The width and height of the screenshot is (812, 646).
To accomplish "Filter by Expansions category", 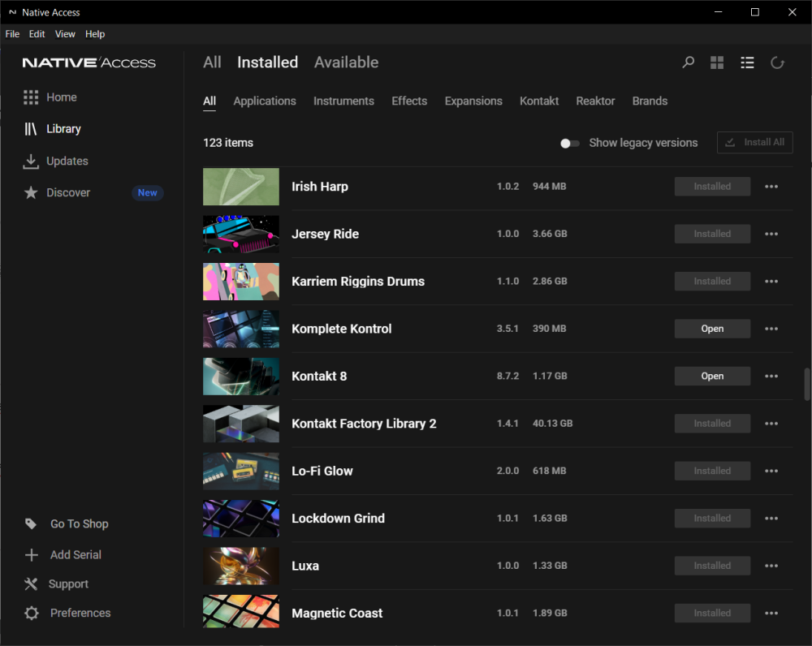I will (473, 101).
